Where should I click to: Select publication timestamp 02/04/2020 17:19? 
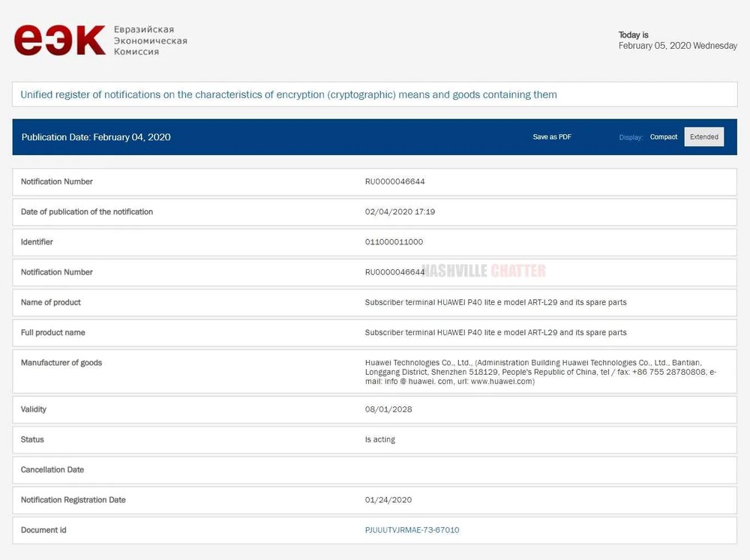(x=400, y=212)
